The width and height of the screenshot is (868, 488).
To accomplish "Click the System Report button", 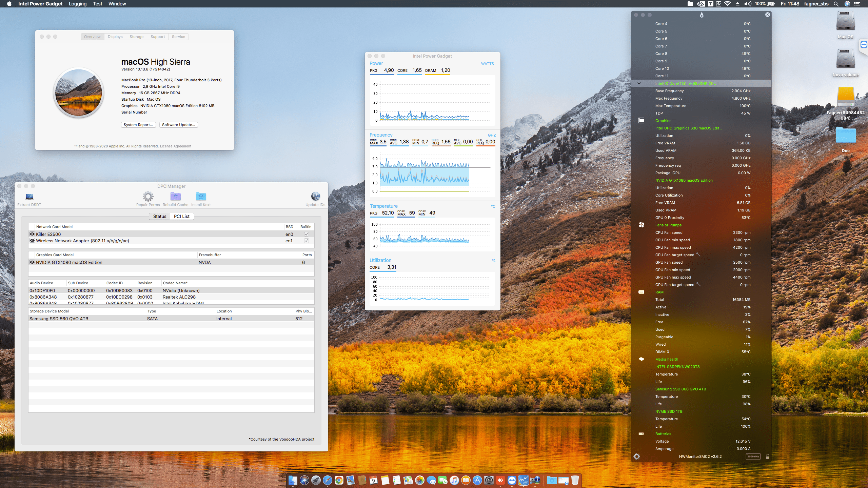I will point(138,125).
